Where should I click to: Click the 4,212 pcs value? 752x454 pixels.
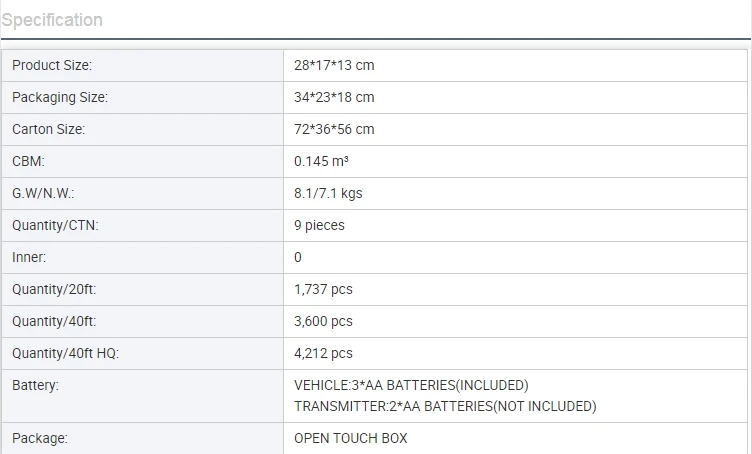[x=323, y=353]
